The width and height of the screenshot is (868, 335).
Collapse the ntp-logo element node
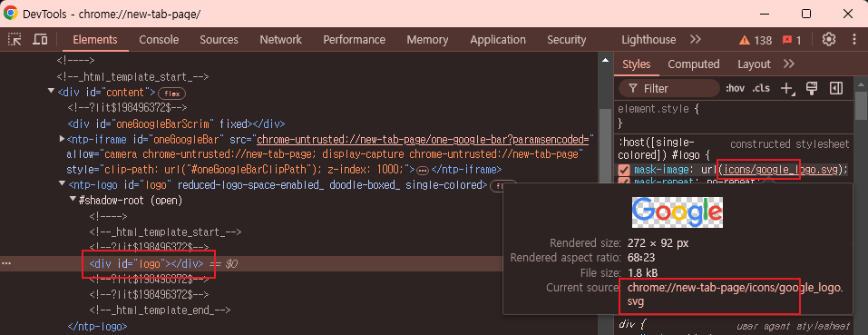point(62,184)
